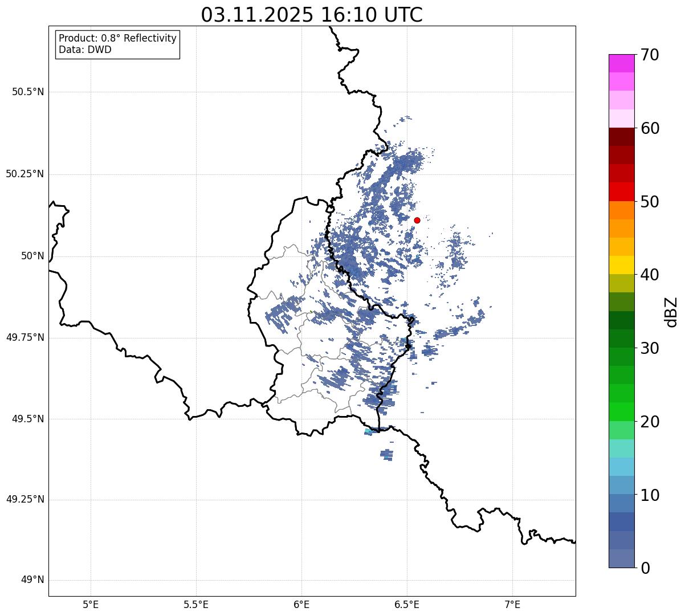Click the 6°E longitude label

click(x=301, y=604)
